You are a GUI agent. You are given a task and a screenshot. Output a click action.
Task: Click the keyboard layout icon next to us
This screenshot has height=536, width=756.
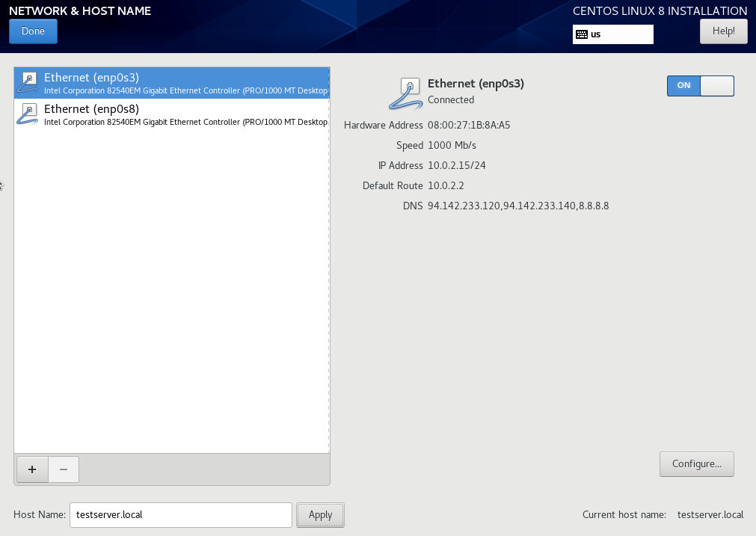coord(582,34)
